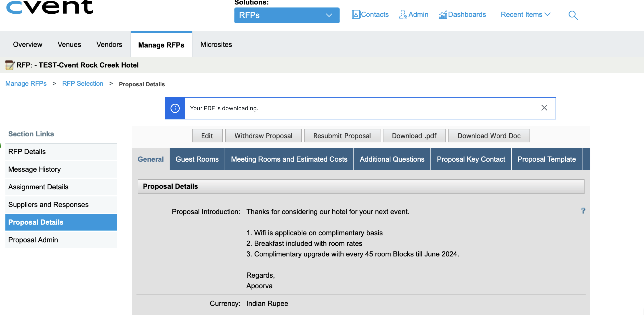Viewport: 644px width, 315px height.
Task: Switch to the Overview tab
Action: click(x=27, y=45)
